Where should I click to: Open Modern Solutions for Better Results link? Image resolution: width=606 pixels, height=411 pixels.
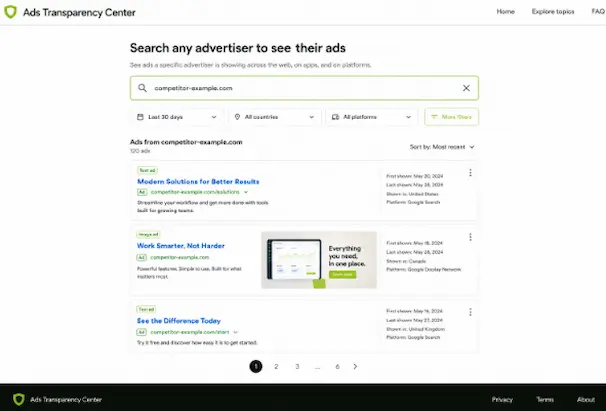[x=198, y=181]
